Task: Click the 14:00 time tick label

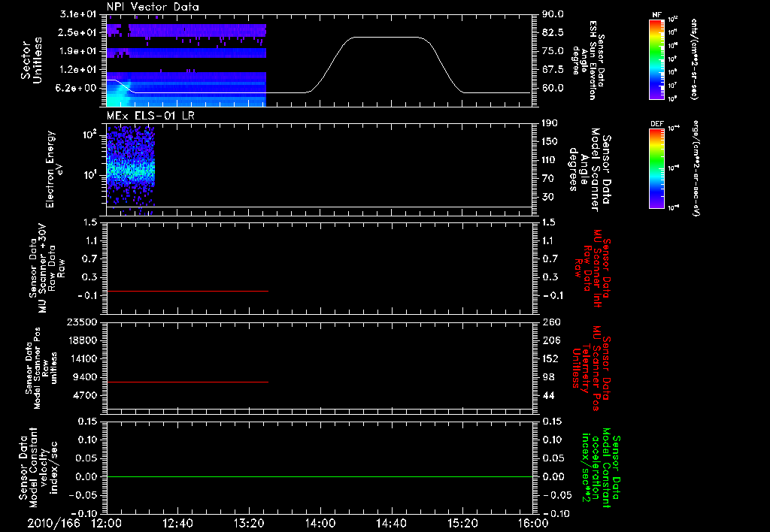Action: [320, 523]
